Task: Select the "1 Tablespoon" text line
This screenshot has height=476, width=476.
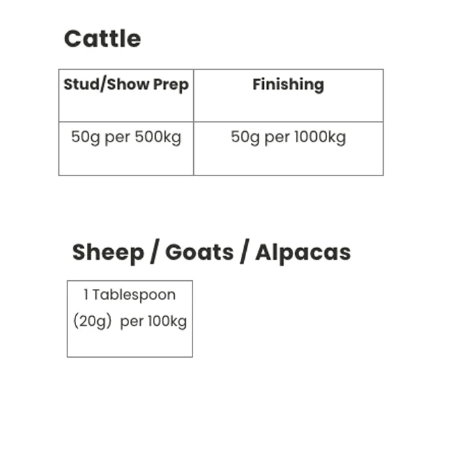Action: coord(129,295)
